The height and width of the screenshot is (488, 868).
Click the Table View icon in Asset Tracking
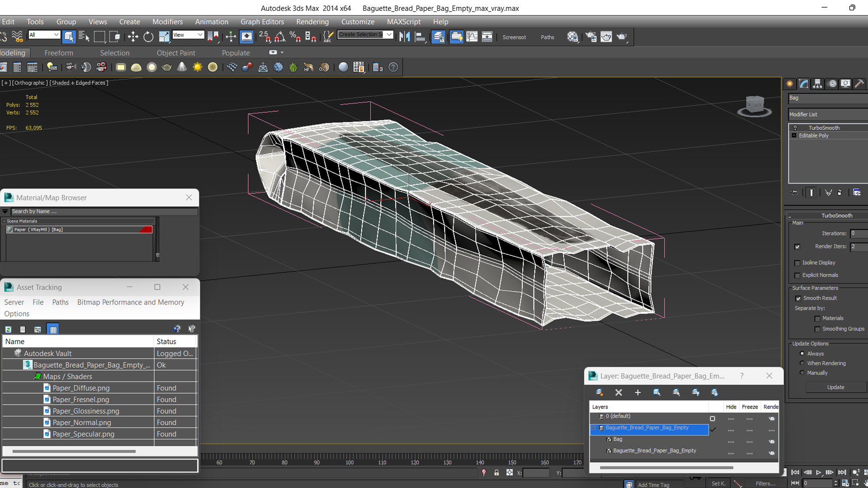53,329
